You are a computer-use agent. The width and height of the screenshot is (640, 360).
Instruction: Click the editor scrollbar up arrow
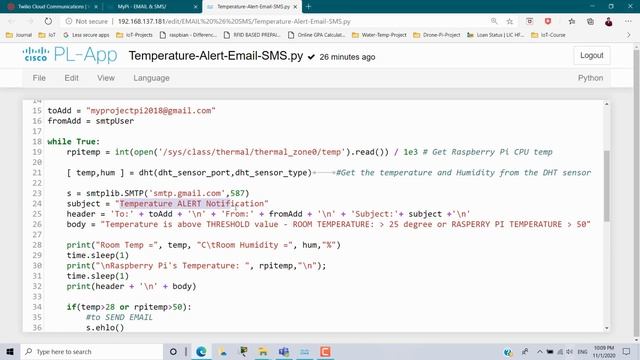pyautogui.click(x=606, y=104)
